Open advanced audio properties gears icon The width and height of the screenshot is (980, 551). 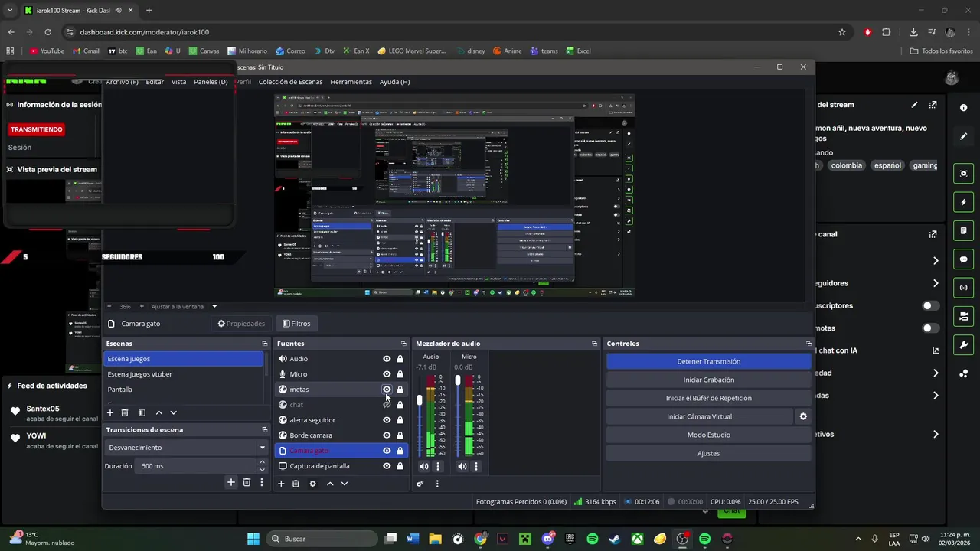click(x=420, y=484)
